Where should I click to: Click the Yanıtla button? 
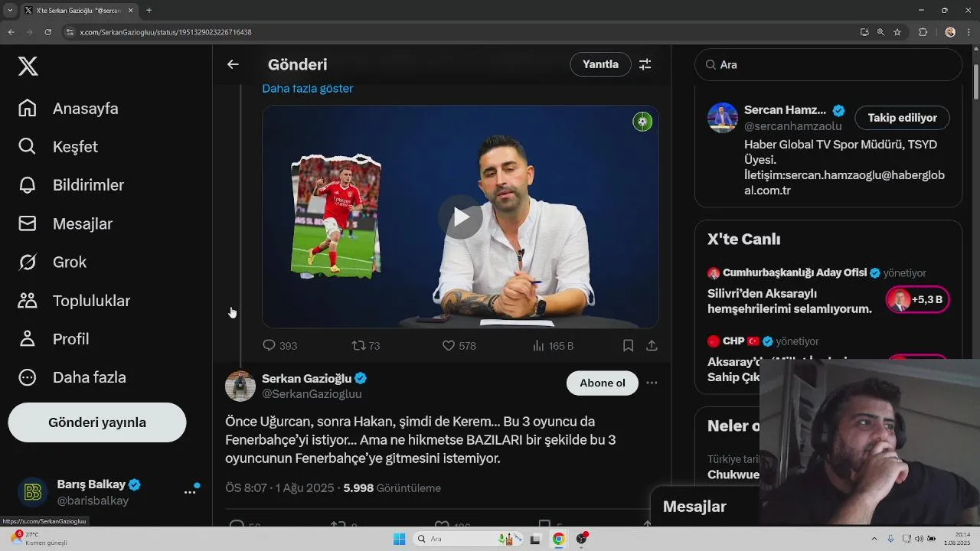pyautogui.click(x=600, y=64)
